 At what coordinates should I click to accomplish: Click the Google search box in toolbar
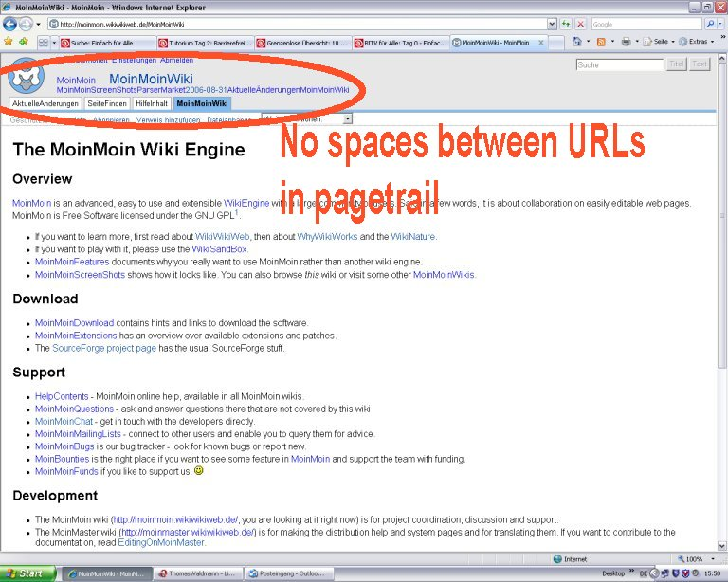coord(646,24)
